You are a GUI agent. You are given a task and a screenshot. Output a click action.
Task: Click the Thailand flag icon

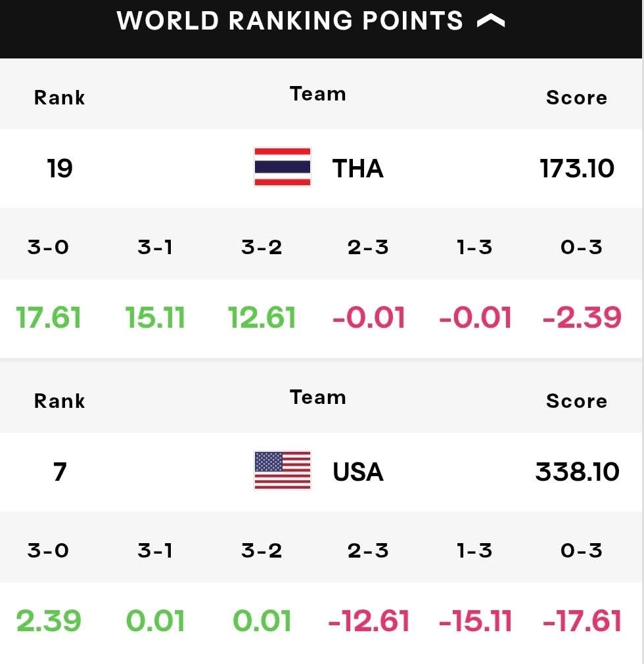283,167
